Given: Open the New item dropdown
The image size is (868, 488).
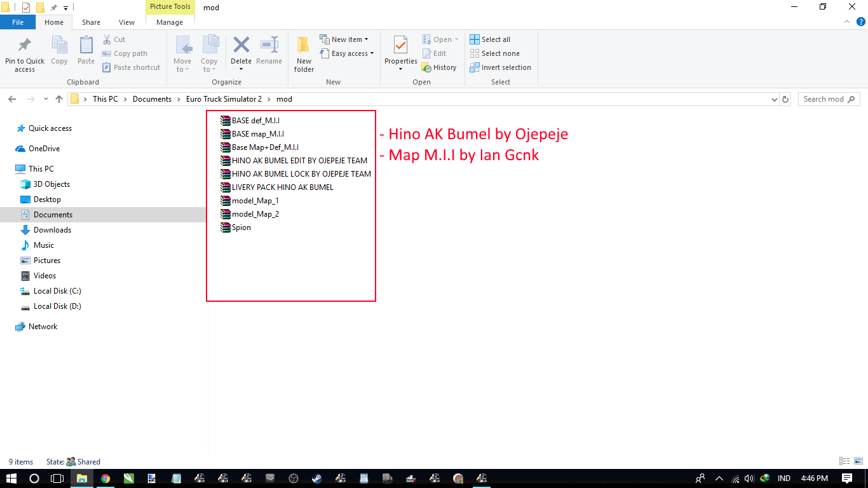Looking at the screenshot, I should 344,39.
